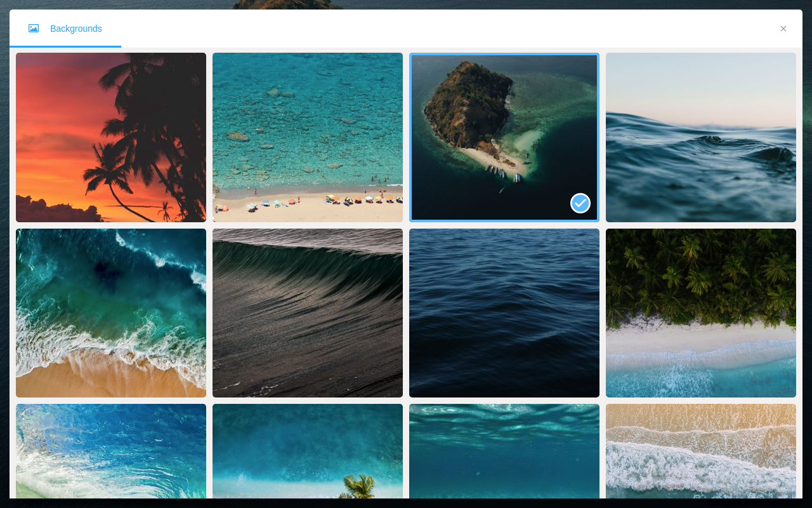The height and width of the screenshot is (508, 812).
Task: Select the sunset palm trees background
Action: (111, 137)
